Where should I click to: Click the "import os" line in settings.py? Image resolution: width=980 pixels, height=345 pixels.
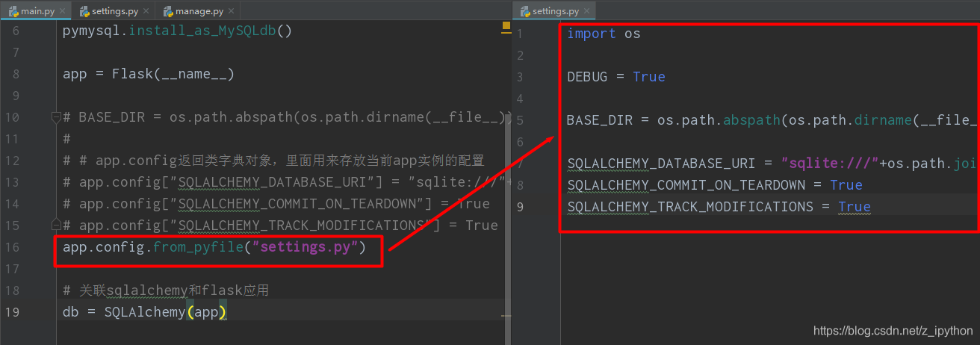coord(604,34)
